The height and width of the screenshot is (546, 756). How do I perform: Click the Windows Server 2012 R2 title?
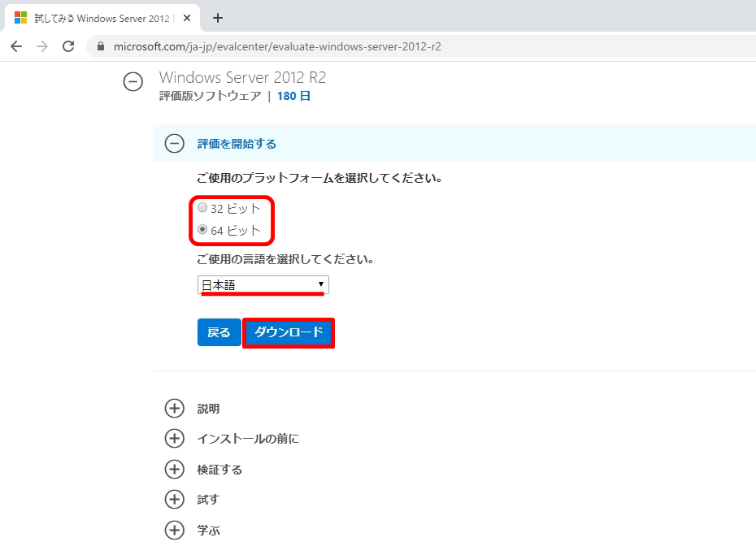[x=242, y=77]
